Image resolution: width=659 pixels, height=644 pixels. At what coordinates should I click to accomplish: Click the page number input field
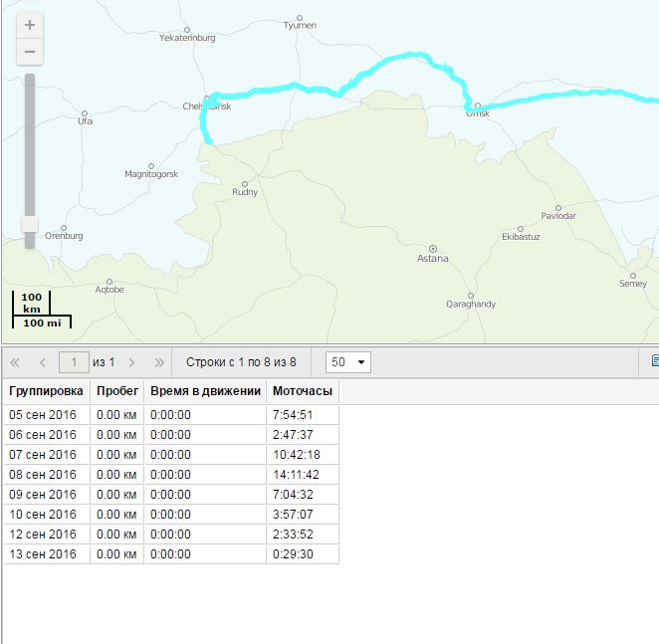[x=74, y=362]
